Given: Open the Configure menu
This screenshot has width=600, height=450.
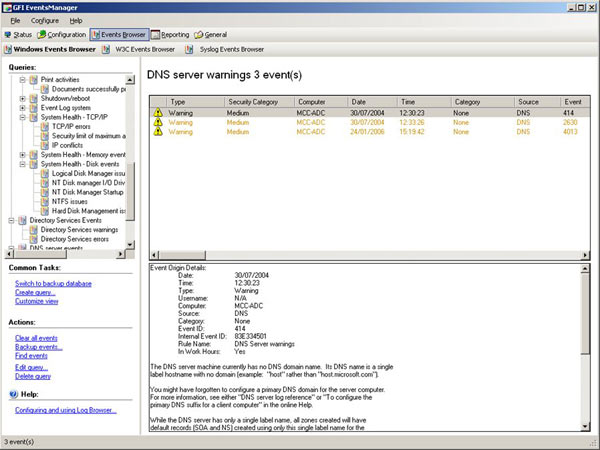Looking at the screenshot, I should tap(45, 21).
